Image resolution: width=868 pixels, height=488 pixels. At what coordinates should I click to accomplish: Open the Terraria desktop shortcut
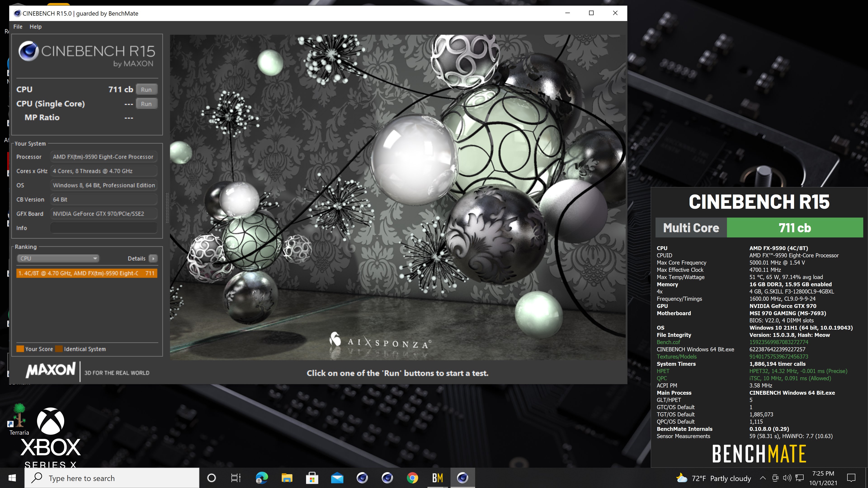[19, 419]
